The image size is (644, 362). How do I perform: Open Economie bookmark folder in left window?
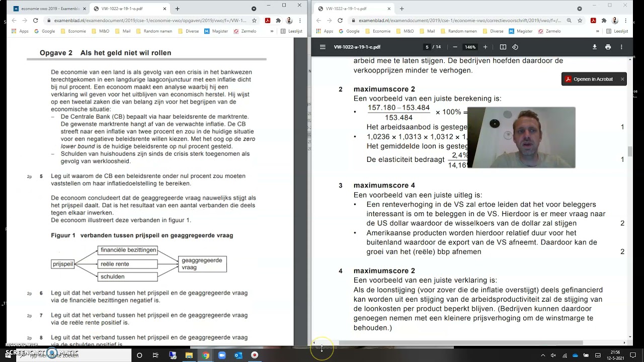(x=73, y=31)
